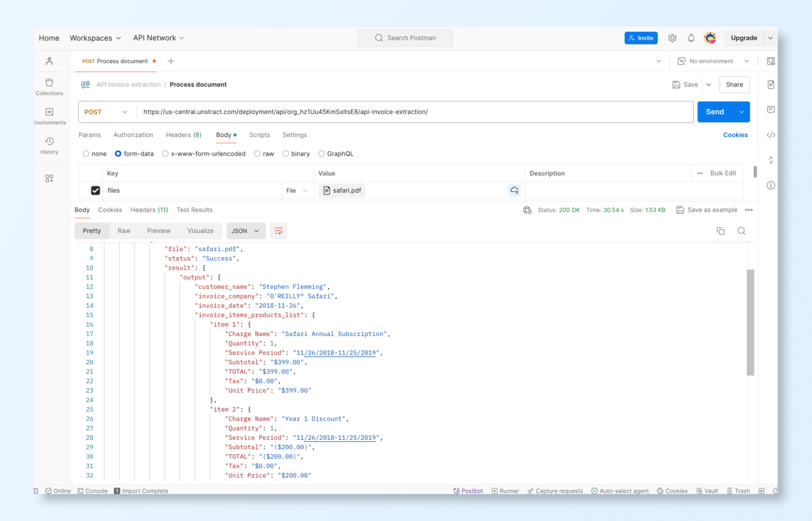Open the Code snippet panel
This screenshot has width=812, height=521.
(771, 135)
